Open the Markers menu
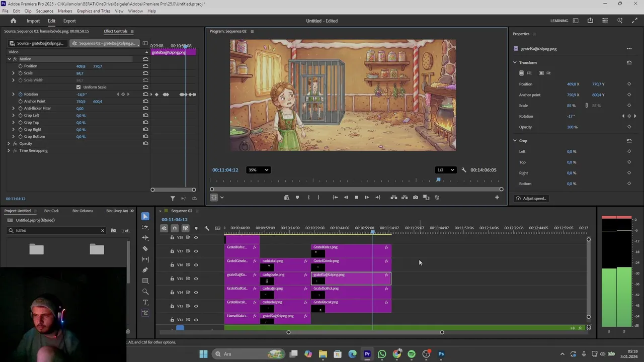The image size is (644, 362). click(65, 11)
